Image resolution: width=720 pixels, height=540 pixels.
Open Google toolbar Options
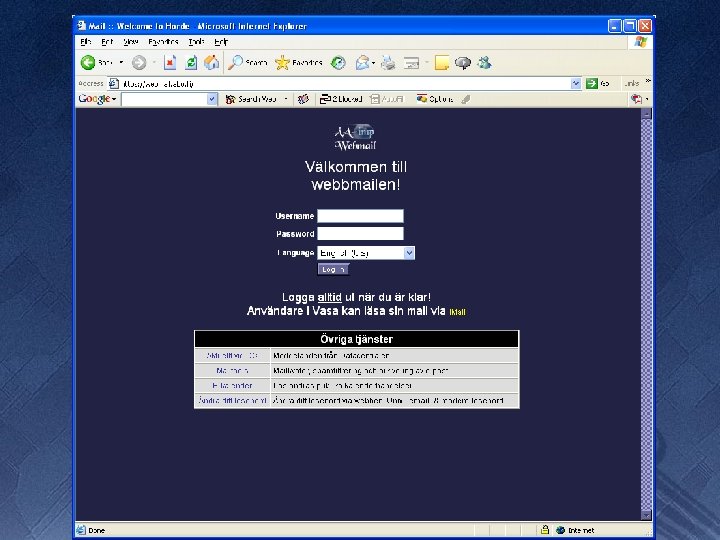(435, 99)
